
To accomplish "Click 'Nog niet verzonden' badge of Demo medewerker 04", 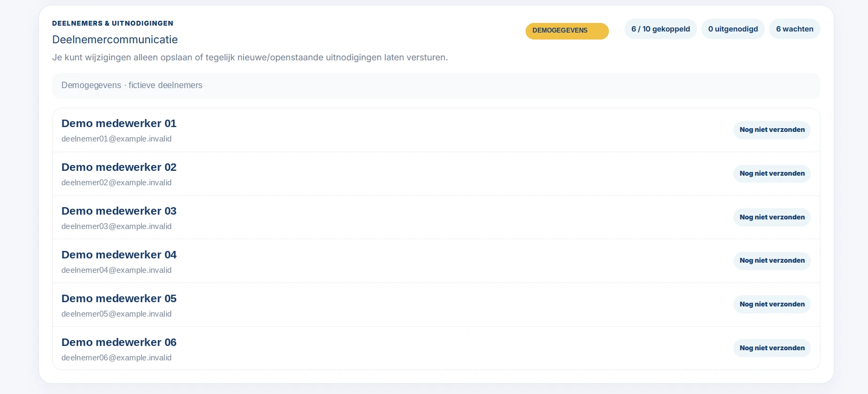I will (x=772, y=261).
